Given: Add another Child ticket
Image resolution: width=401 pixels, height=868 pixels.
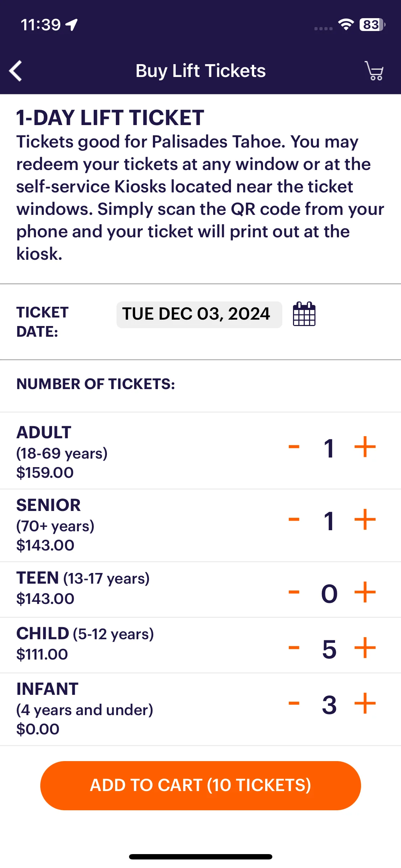Looking at the screenshot, I should click(365, 648).
